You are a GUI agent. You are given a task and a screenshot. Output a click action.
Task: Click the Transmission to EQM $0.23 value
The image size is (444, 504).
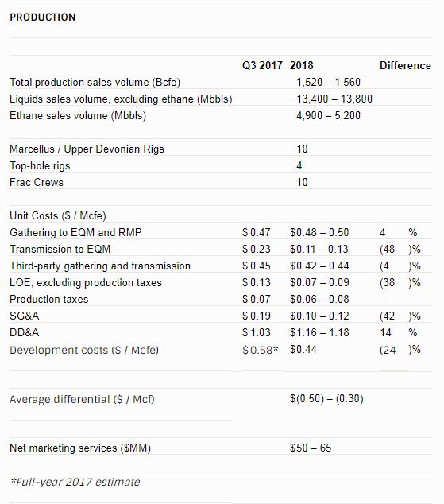[x=257, y=249]
